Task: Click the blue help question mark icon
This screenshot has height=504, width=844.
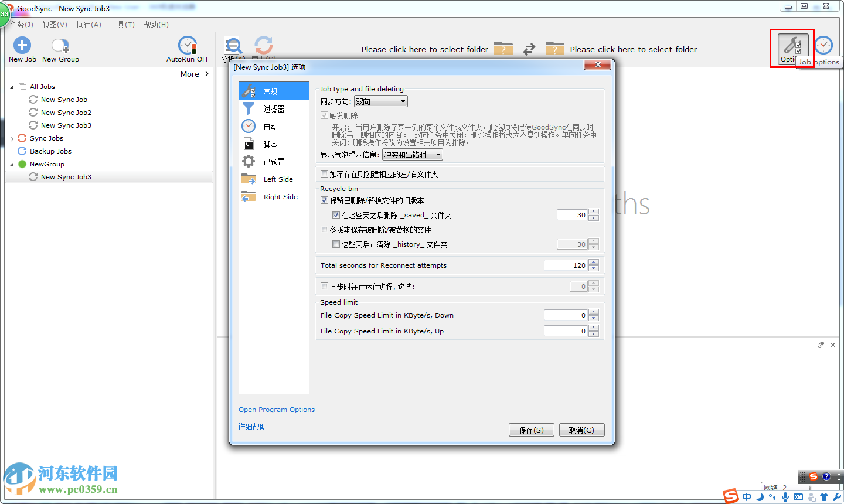Action: pos(826,476)
